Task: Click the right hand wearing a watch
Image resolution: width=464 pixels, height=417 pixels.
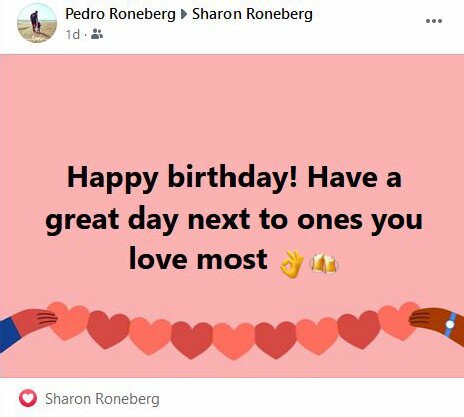Action: pyautogui.click(x=437, y=324)
